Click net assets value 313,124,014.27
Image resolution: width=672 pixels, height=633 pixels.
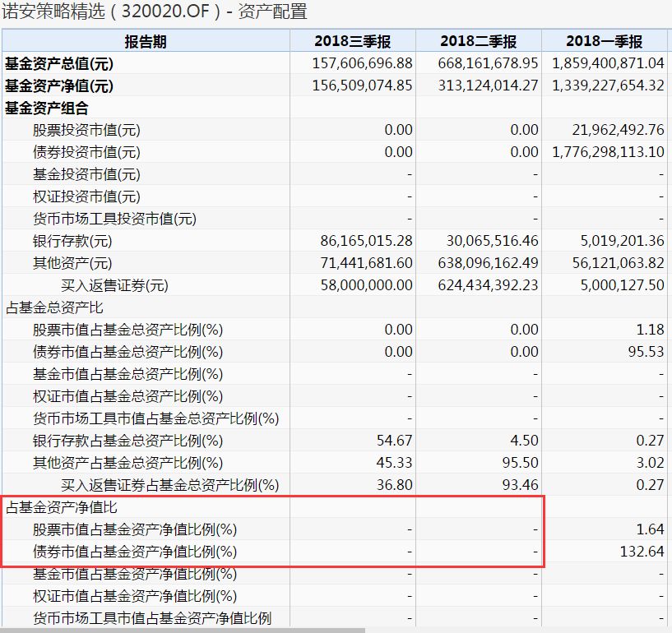[488, 85]
